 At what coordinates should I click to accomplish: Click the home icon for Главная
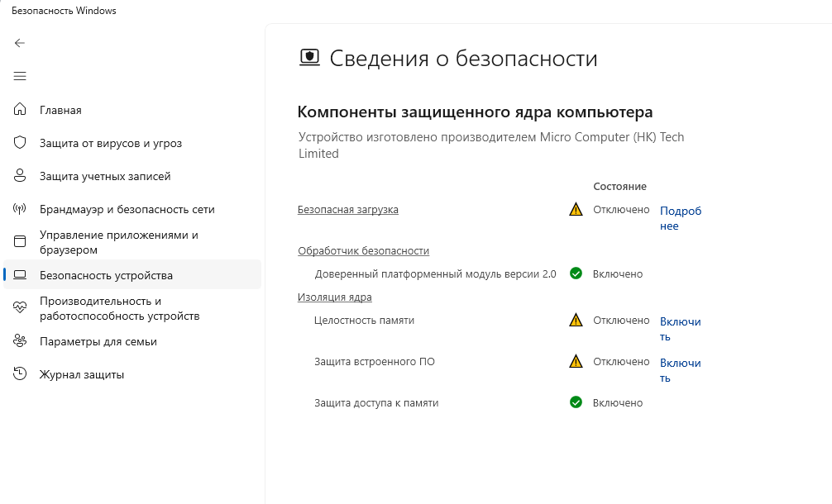click(x=21, y=110)
